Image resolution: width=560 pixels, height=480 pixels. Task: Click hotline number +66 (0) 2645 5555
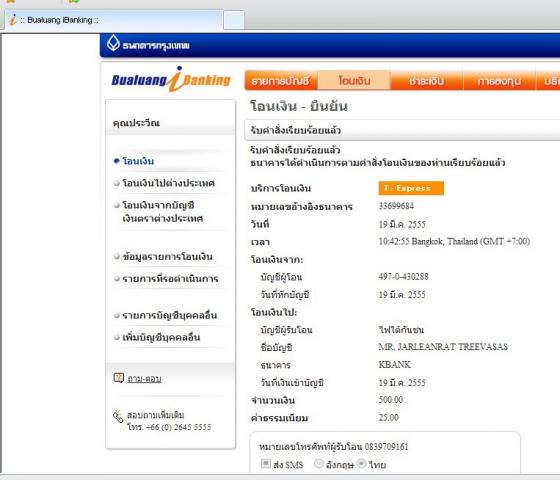click(179, 427)
